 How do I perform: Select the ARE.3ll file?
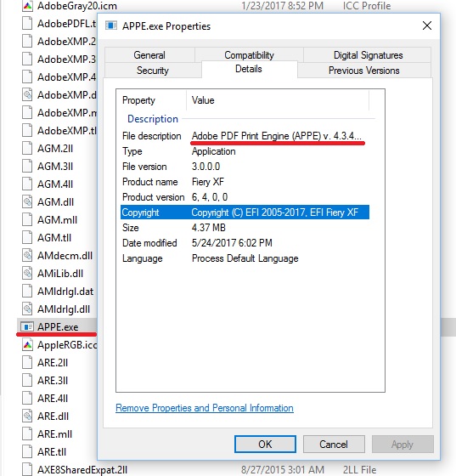pos(53,381)
